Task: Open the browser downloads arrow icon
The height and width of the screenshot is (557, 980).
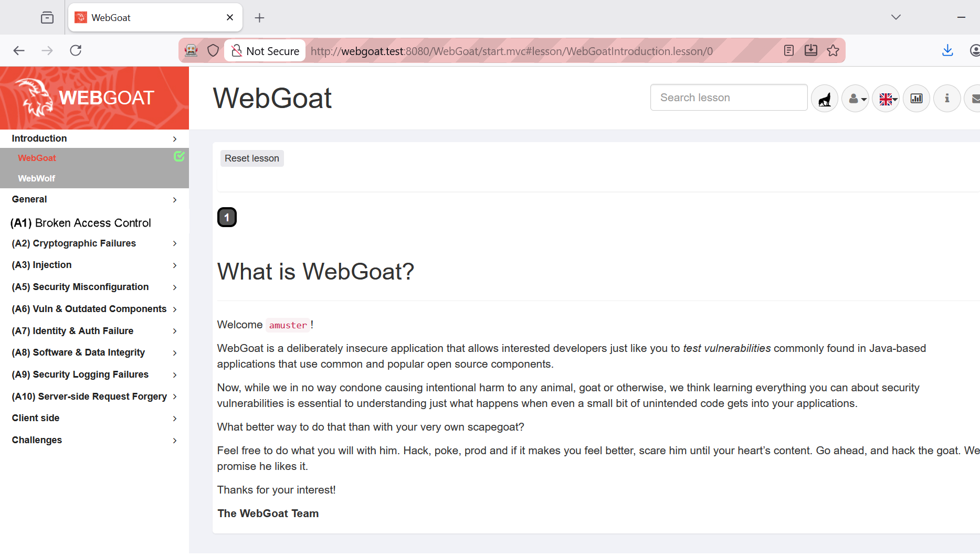Action: (x=947, y=50)
